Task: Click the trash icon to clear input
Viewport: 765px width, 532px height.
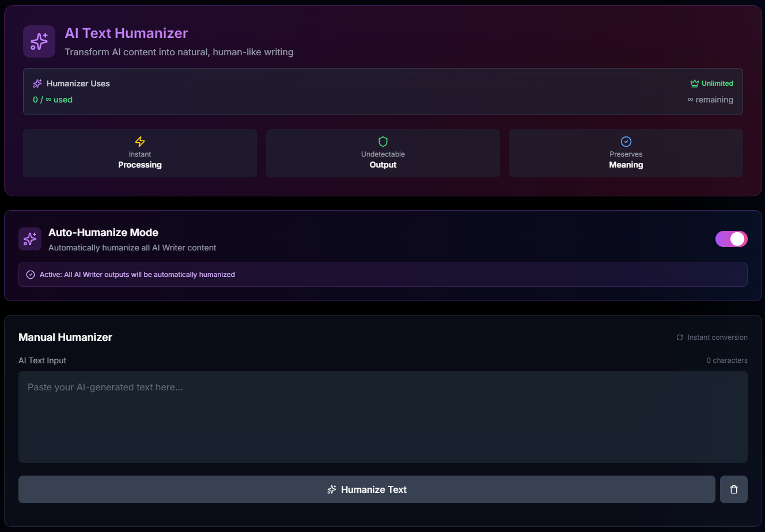Action: coord(733,489)
